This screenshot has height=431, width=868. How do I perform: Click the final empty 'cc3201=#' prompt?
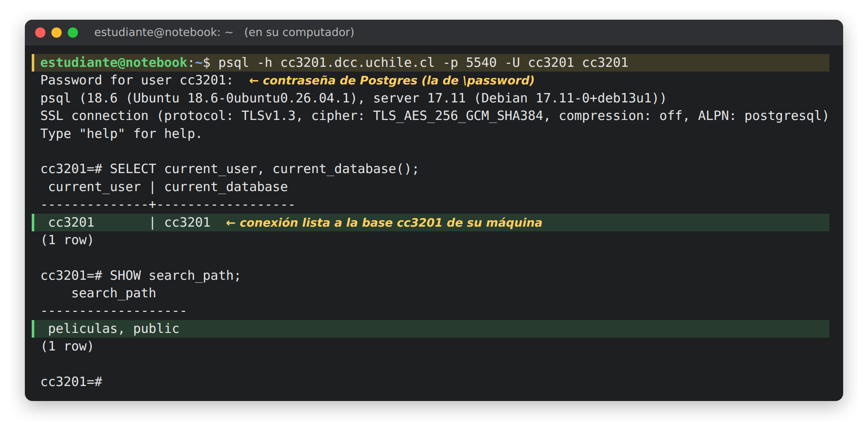tap(72, 382)
